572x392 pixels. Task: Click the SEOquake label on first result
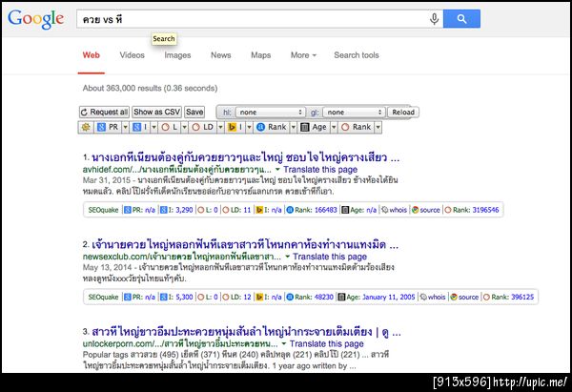coord(103,210)
